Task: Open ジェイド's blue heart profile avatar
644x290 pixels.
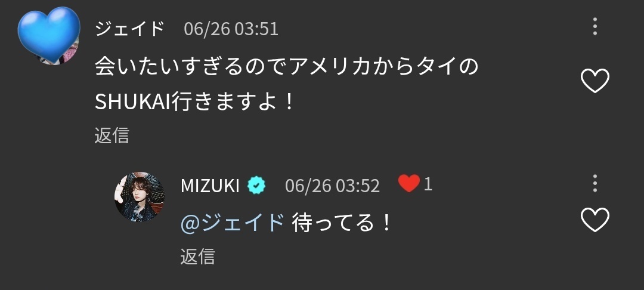Action: point(48,35)
